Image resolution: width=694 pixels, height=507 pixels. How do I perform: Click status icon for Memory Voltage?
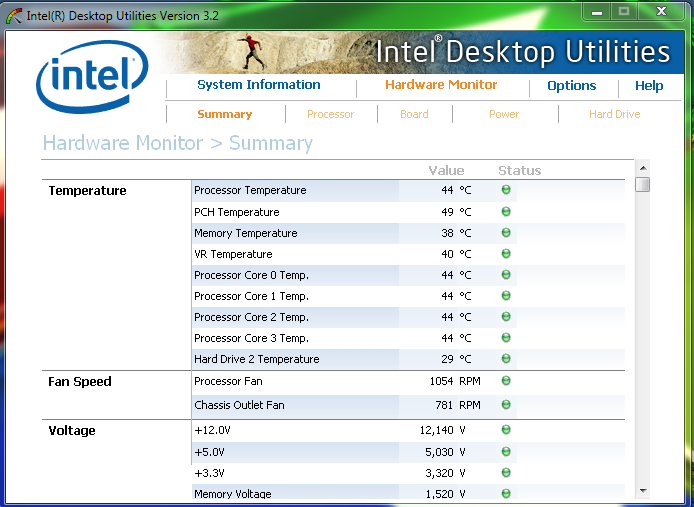pyautogui.click(x=506, y=493)
